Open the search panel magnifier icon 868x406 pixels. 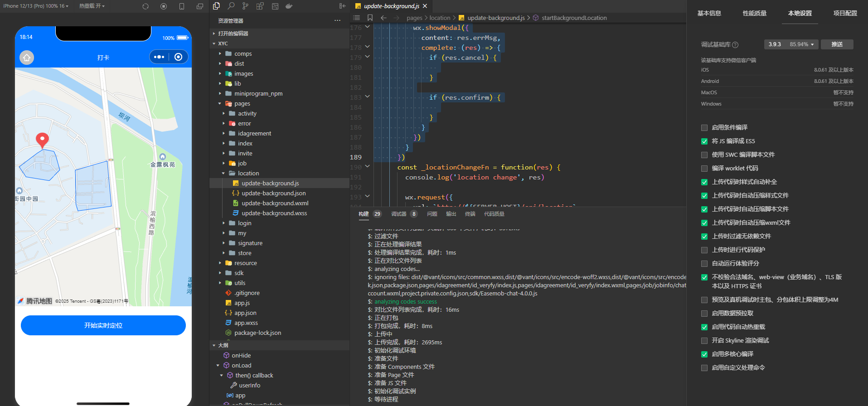[231, 6]
